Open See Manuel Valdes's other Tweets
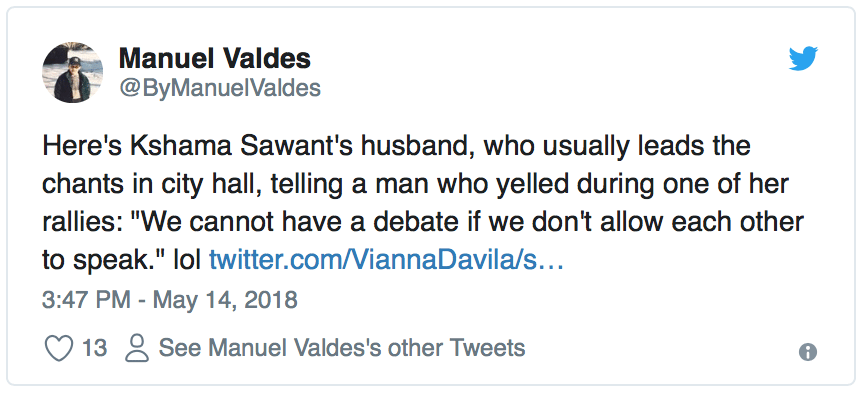This screenshot has height=396, width=866. coord(342,349)
